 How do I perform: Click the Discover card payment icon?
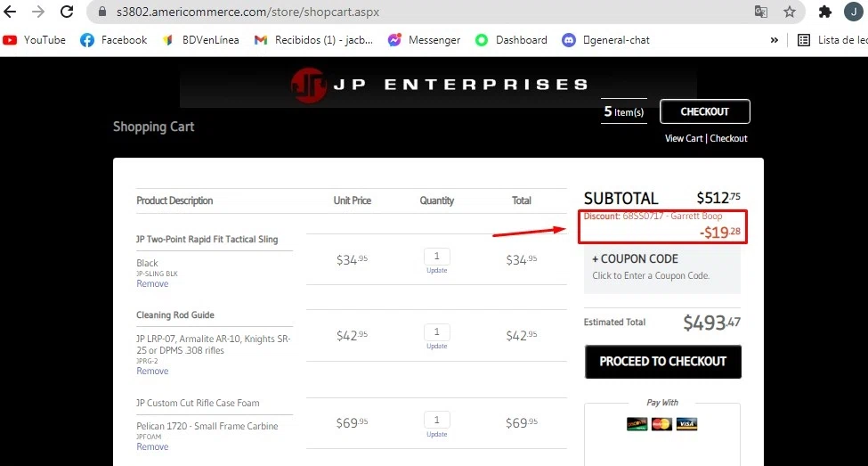pyautogui.click(x=637, y=424)
